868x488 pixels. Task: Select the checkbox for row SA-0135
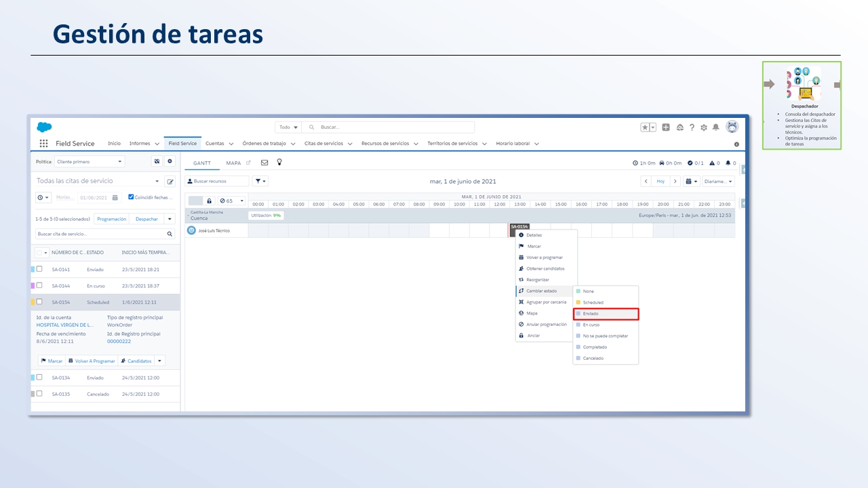click(x=39, y=394)
